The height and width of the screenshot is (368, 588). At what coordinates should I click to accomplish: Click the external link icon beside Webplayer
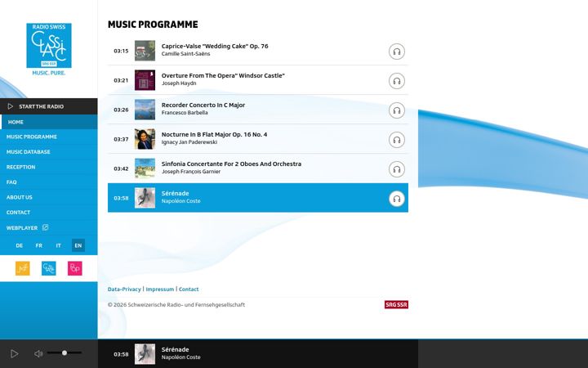(x=46, y=227)
